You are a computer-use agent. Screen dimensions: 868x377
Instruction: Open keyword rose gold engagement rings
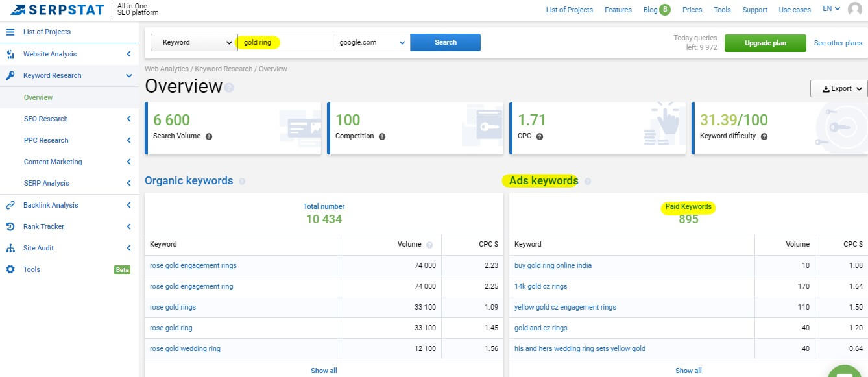(193, 265)
